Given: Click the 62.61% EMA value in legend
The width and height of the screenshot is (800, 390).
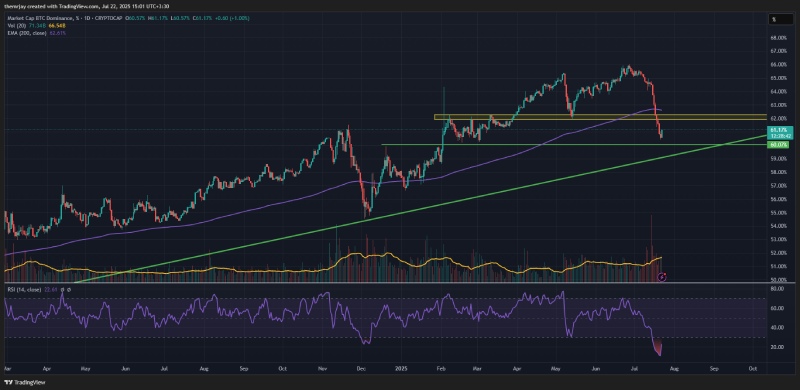Looking at the screenshot, I should (58, 33).
